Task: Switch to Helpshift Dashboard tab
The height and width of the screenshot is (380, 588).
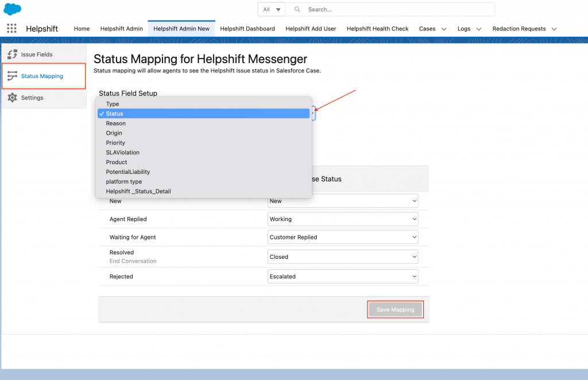Action: coord(247,29)
